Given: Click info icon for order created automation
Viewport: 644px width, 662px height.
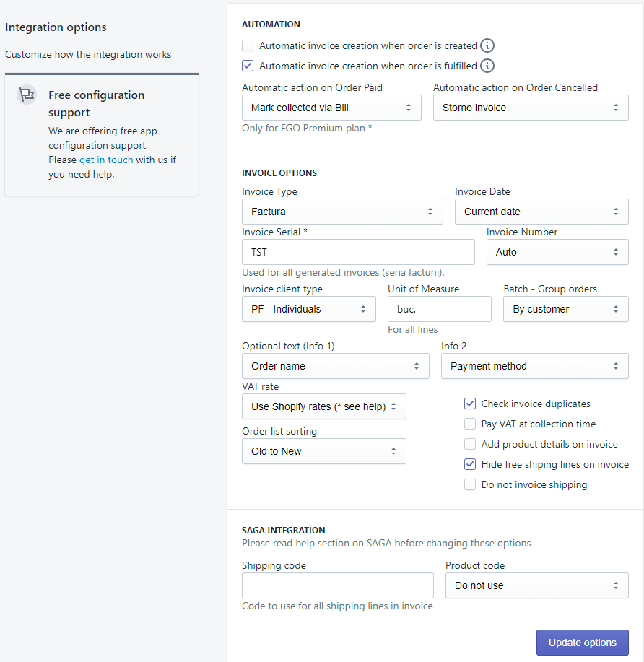Looking at the screenshot, I should pyautogui.click(x=487, y=45).
